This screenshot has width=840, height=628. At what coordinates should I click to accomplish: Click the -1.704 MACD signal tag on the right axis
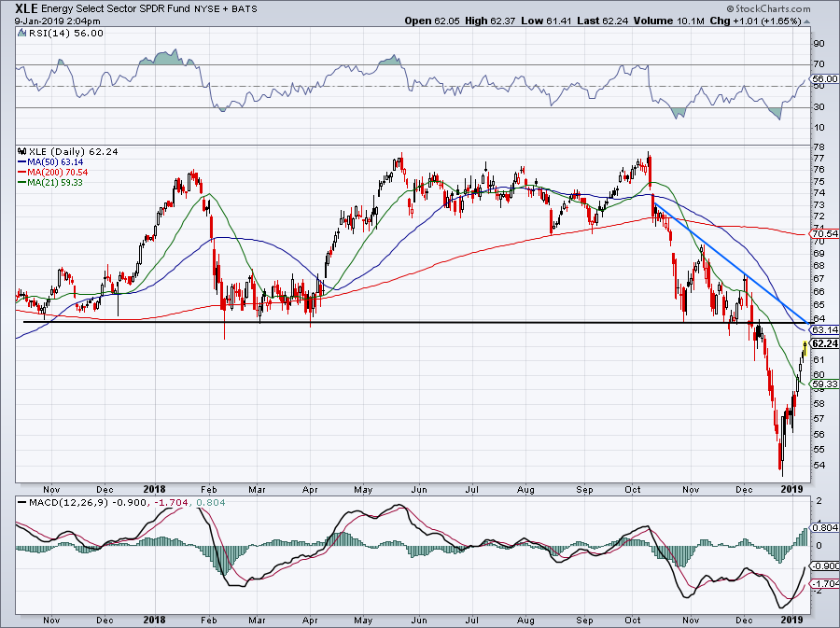[x=826, y=583]
